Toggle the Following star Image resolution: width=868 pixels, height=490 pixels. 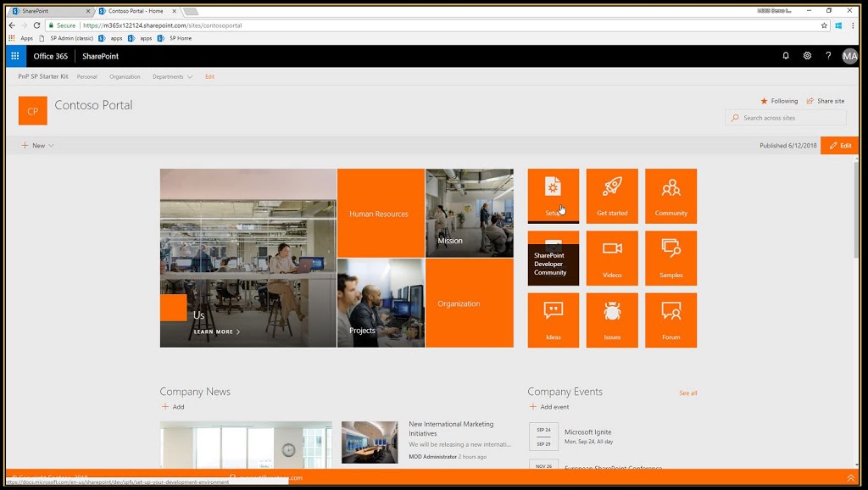coord(779,101)
